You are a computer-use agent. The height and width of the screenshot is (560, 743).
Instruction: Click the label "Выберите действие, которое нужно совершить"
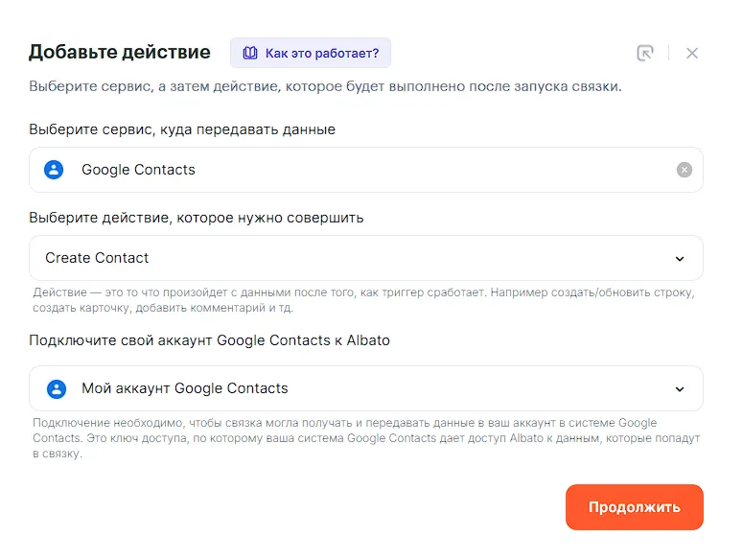point(196,218)
